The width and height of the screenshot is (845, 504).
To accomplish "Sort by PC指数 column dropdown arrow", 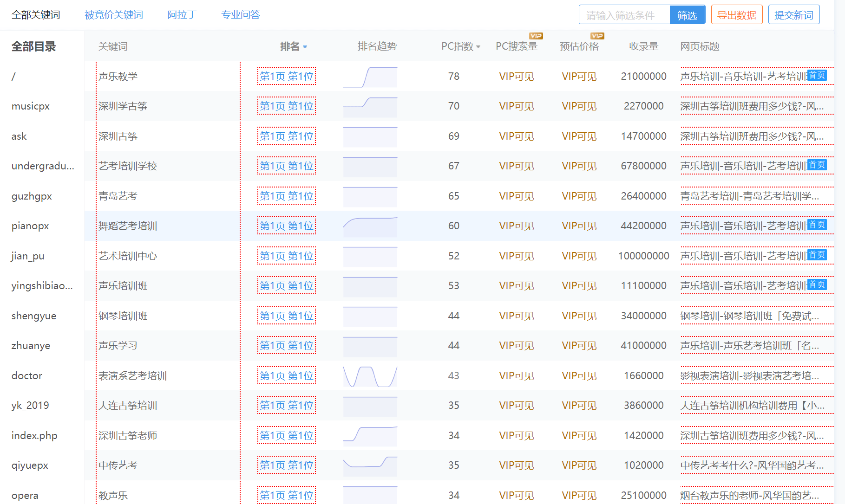I will point(478,47).
